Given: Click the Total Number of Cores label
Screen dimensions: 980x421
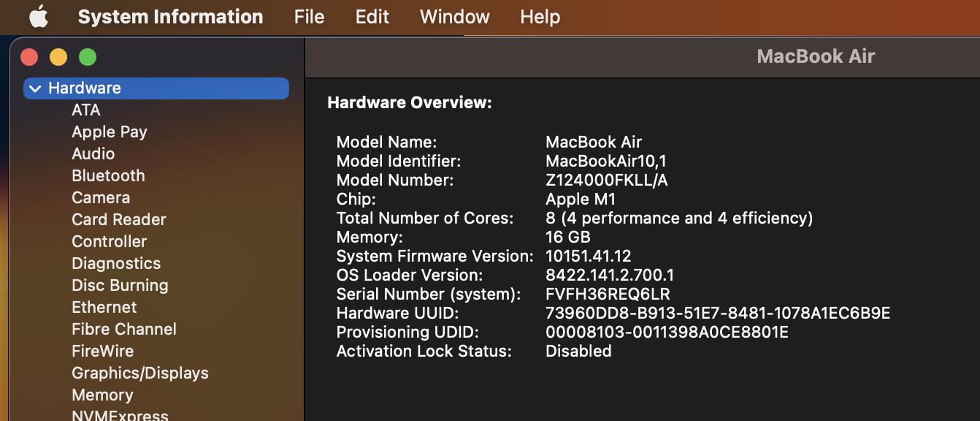Looking at the screenshot, I should pyautogui.click(x=425, y=218).
